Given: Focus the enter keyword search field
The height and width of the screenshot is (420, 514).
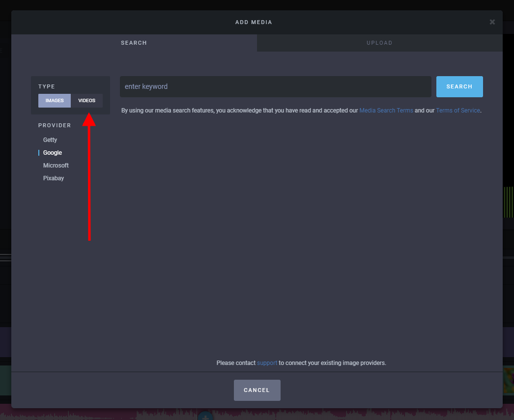Looking at the screenshot, I should [x=275, y=86].
